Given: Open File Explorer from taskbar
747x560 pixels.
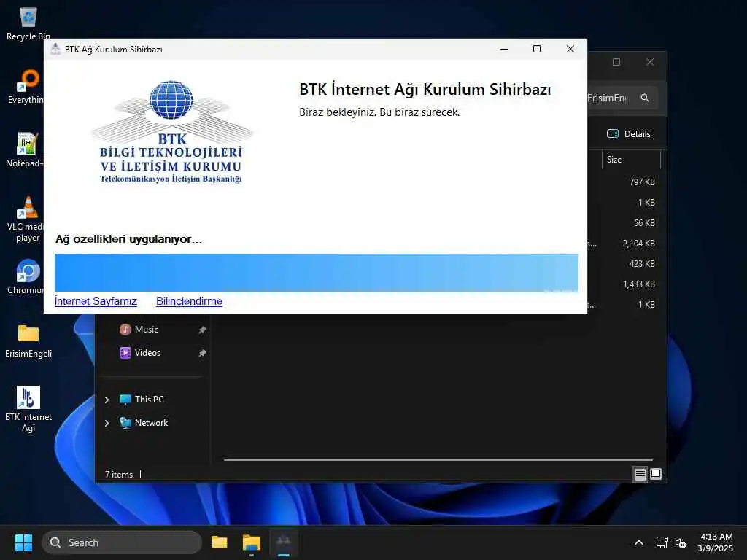Looking at the screenshot, I should tap(219, 542).
